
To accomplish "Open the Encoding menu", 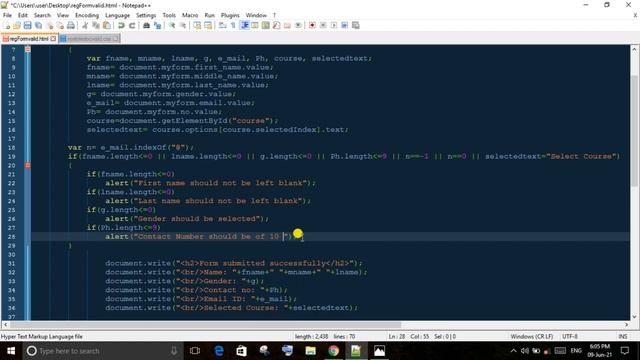I will 87,15.
